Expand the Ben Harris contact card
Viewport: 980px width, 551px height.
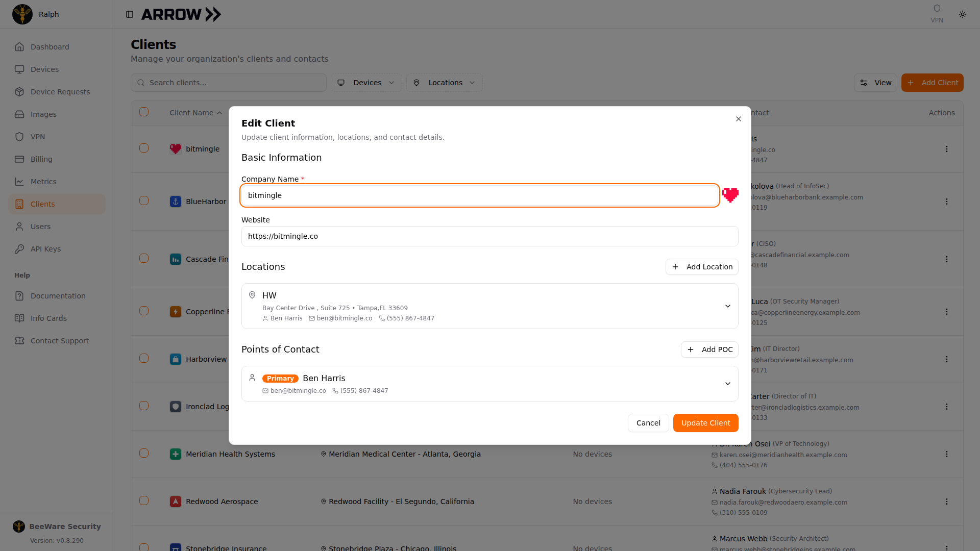click(x=728, y=384)
